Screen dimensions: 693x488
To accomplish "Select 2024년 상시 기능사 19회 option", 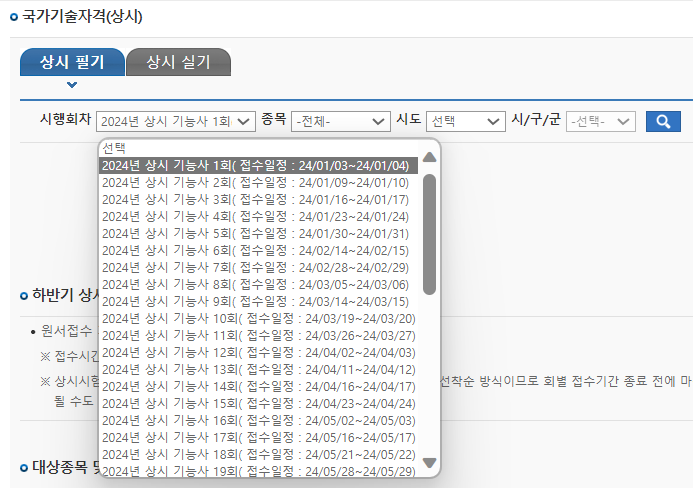I will [259, 471].
